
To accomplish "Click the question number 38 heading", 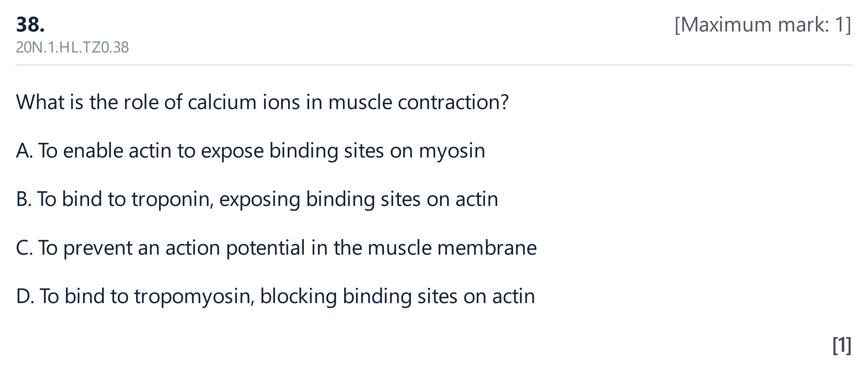I will [x=30, y=25].
